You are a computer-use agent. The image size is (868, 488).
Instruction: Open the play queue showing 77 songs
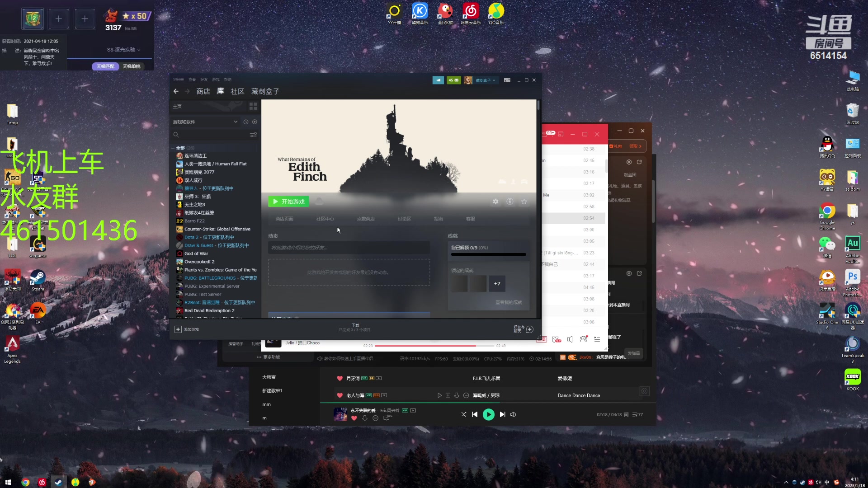click(637, 414)
